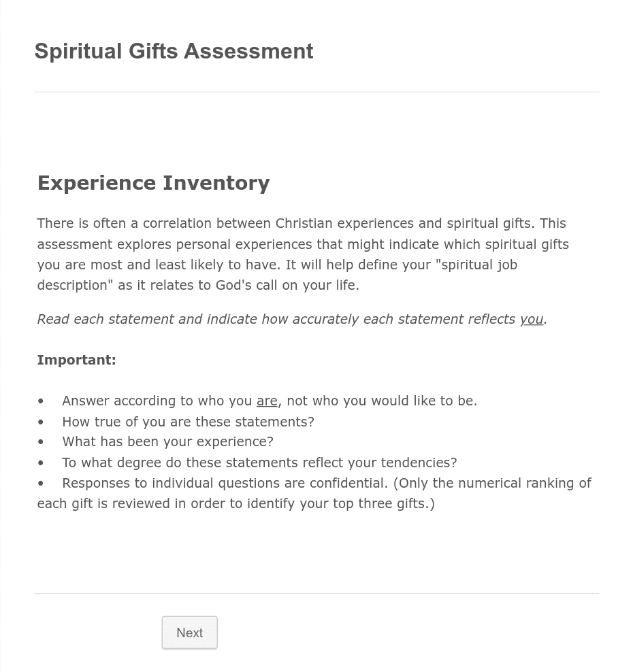Select the introductory paragraph text
633x672 pixels.
click(x=303, y=254)
